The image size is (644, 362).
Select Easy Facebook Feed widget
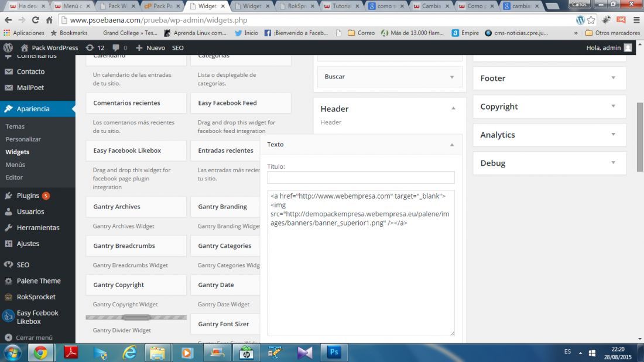(241, 103)
